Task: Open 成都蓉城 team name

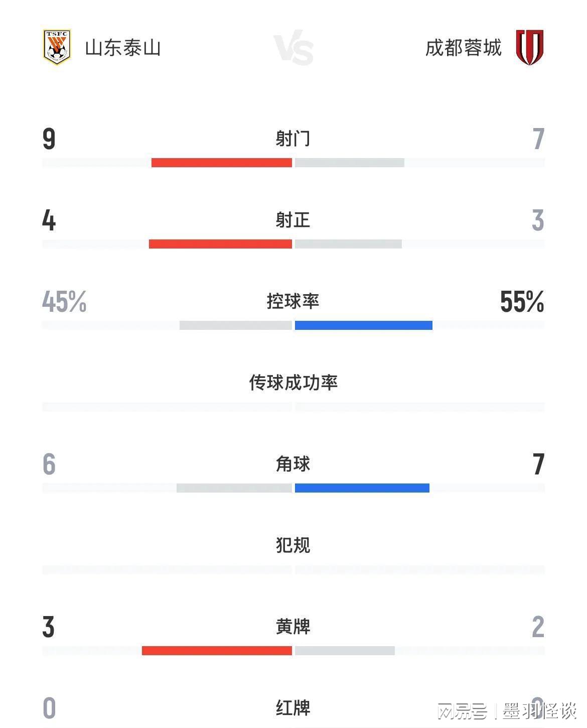Action: coord(464,48)
